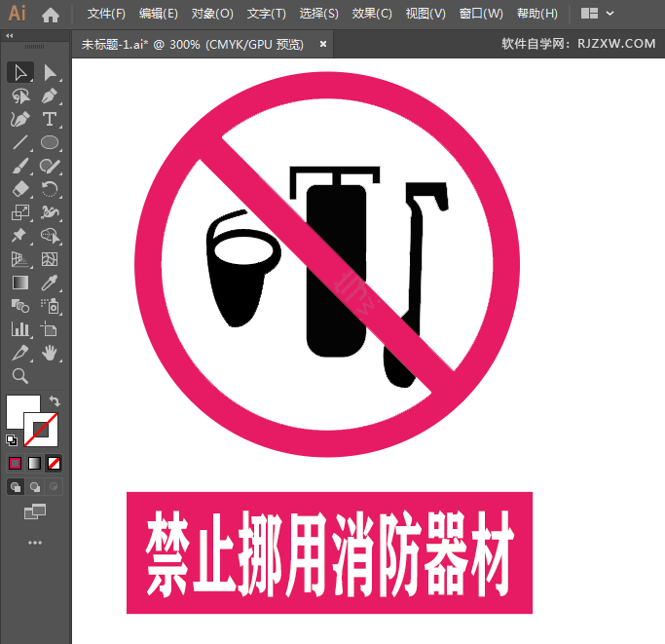Viewport: 665px width, 644px height.
Task: Open the 编辑(E) menu
Action: pos(158,14)
